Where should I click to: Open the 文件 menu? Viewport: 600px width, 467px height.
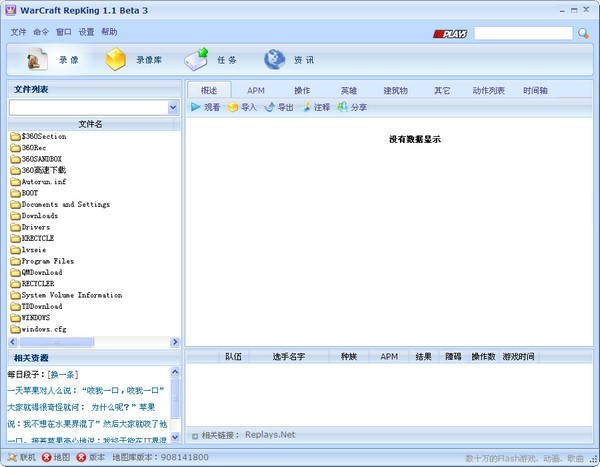pos(18,32)
